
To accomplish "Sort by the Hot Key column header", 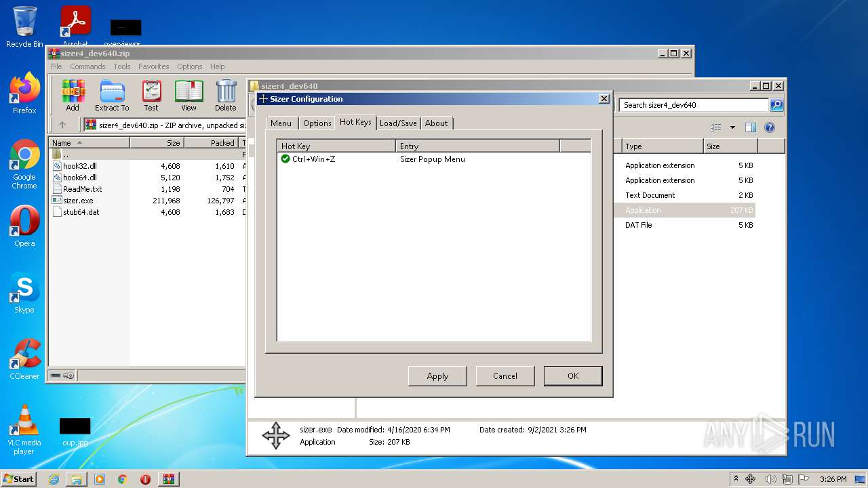I will click(x=336, y=146).
